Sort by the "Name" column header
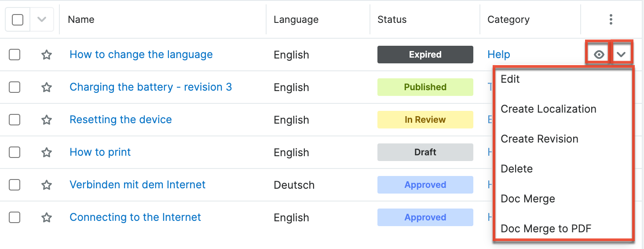The height and width of the screenshot is (249, 644). pos(81,20)
